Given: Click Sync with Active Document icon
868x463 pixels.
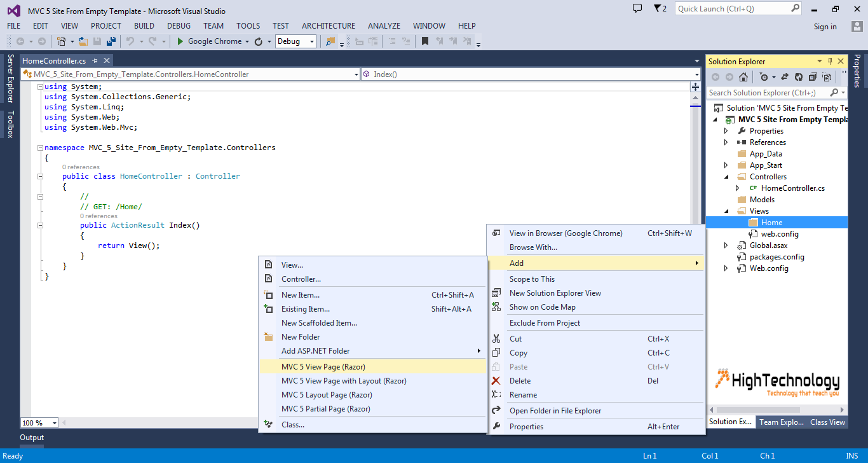Looking at the screenshot, I should pyautogui.click(x=785, y=77).
